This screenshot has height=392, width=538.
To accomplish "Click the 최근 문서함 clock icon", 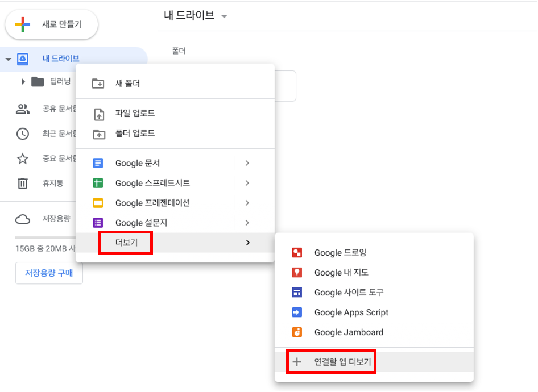I will pyautogui.click(x=23, y=134).
